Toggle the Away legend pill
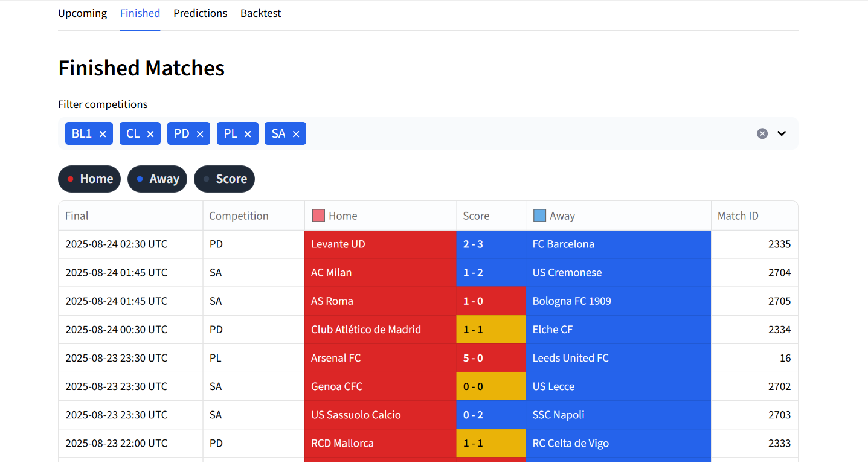This screenshot has width=868, height=463. click(158, 179)
